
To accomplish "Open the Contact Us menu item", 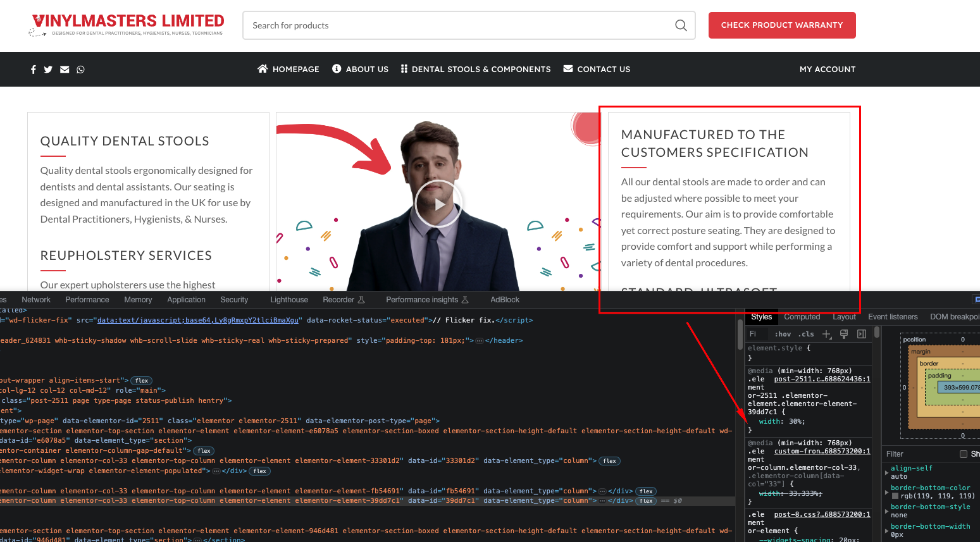I will tap(597, 69).
